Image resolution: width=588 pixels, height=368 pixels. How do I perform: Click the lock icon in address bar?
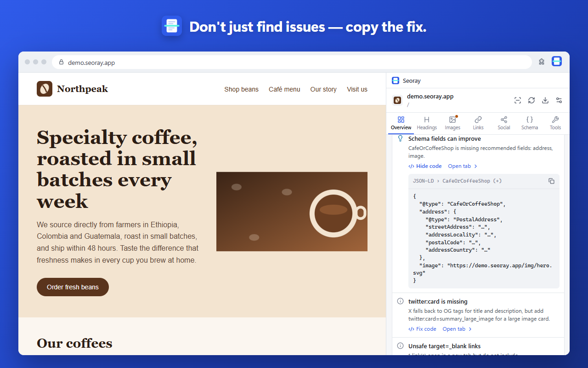(61, 62)
